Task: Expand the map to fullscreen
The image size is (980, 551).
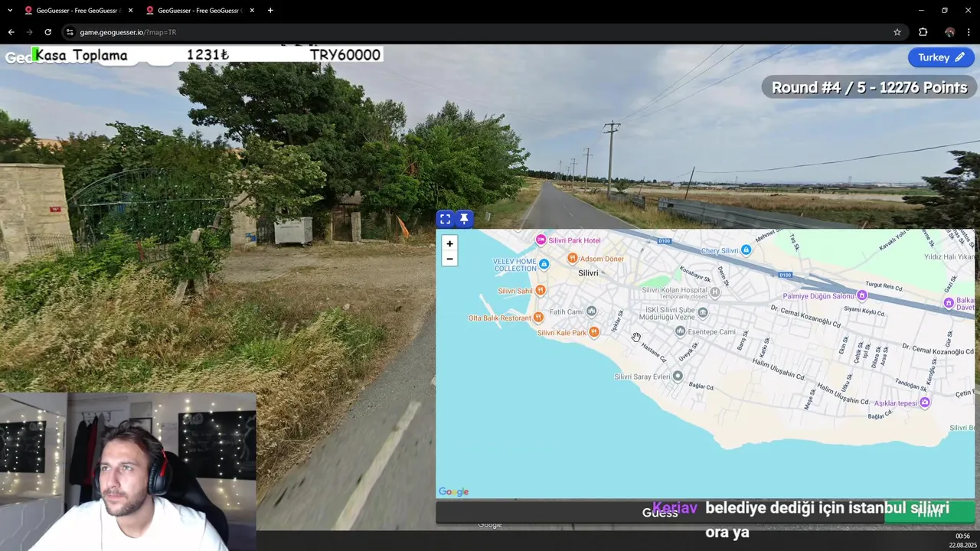Action: (445, 219)
